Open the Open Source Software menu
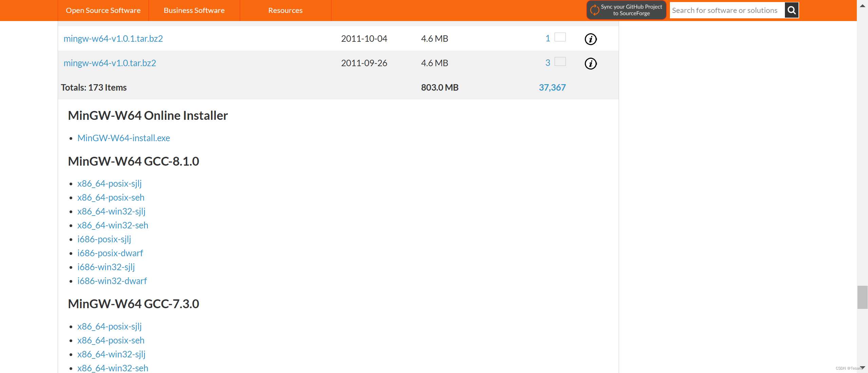 point(103,11)
